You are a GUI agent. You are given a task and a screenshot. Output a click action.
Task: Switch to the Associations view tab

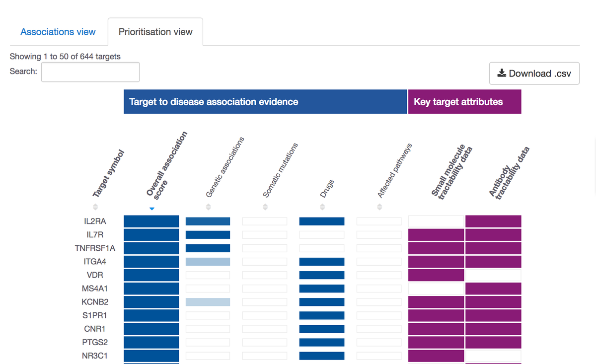58,31
